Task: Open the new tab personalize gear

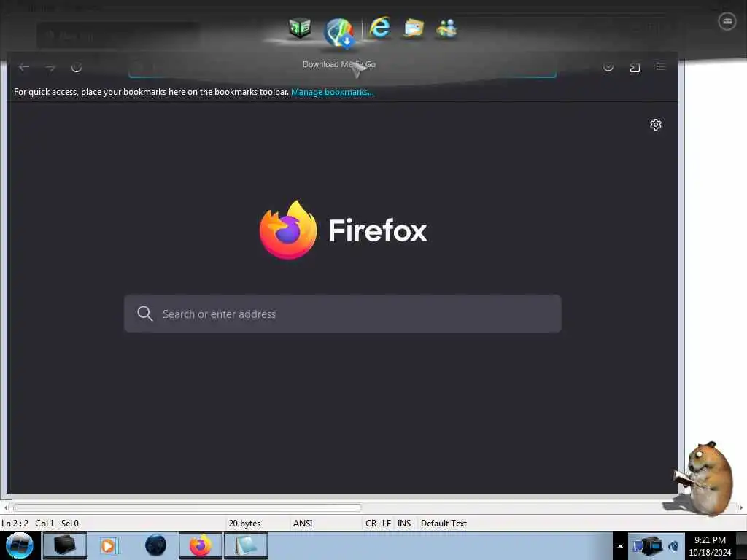Action: pyautogui.click(x=656, y=125)
